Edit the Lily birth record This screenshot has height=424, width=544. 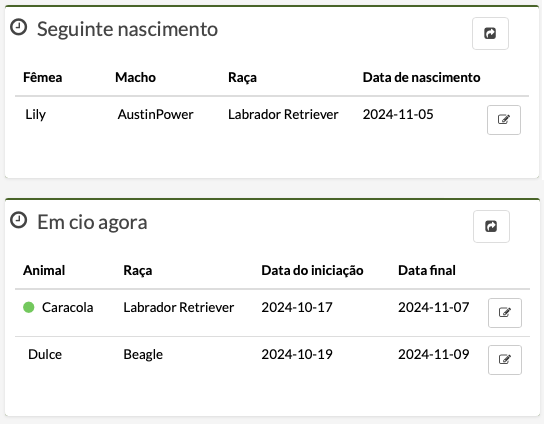[x=504, y=120]
